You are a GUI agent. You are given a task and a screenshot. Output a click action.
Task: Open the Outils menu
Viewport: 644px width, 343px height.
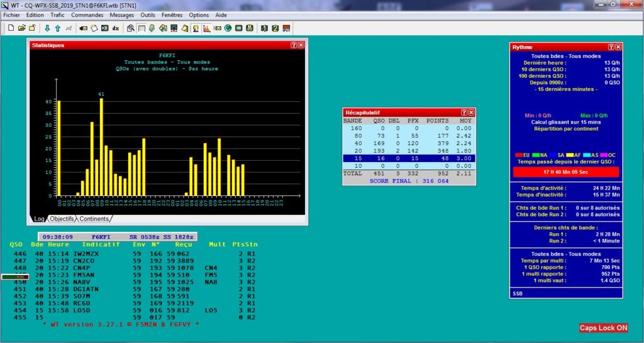(148, 15)
